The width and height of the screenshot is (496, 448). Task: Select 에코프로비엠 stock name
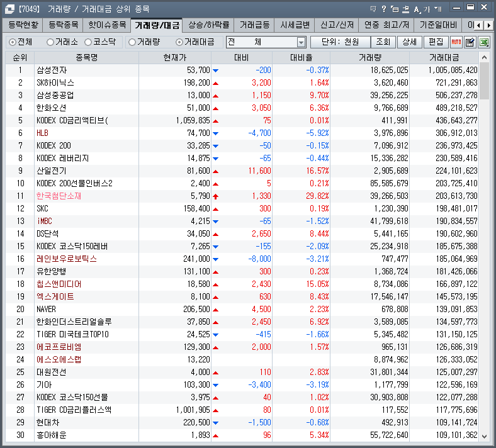pos(59,347)
